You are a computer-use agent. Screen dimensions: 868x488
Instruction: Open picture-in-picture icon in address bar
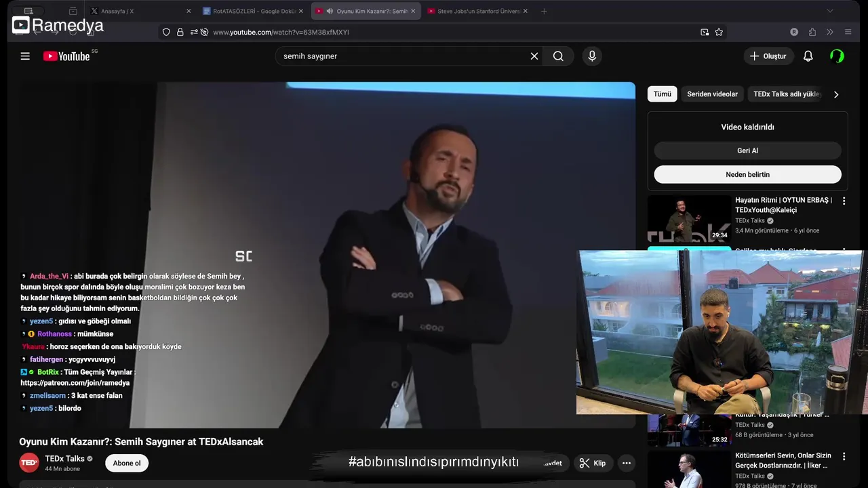point(705,32)
